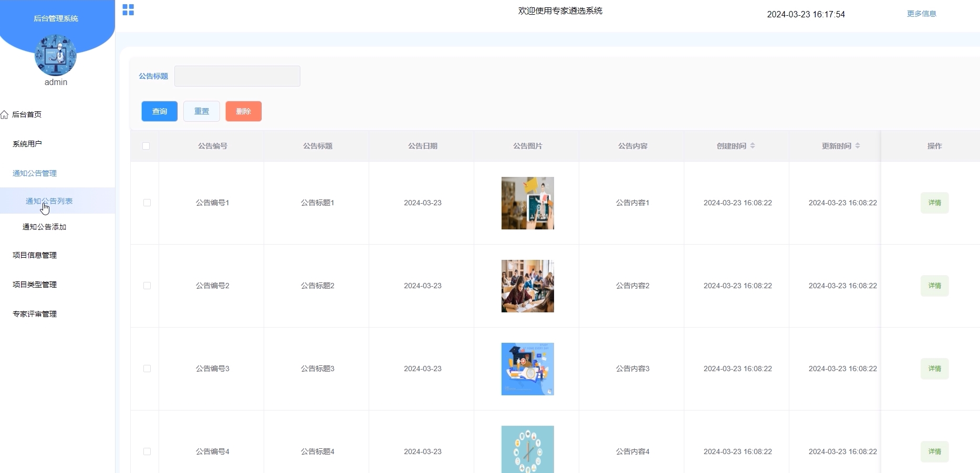Check the checkbox for 公告编号1 row
This screenshot has height=473, width=980.
(x=147, y=203)
